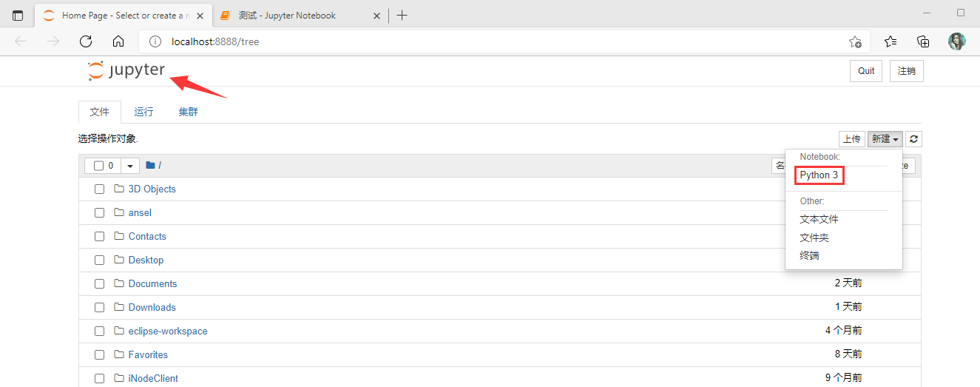Check the 3D Objects folder checkbox
The width and height of the screenshot is (980, 387).
pos(99,189)
